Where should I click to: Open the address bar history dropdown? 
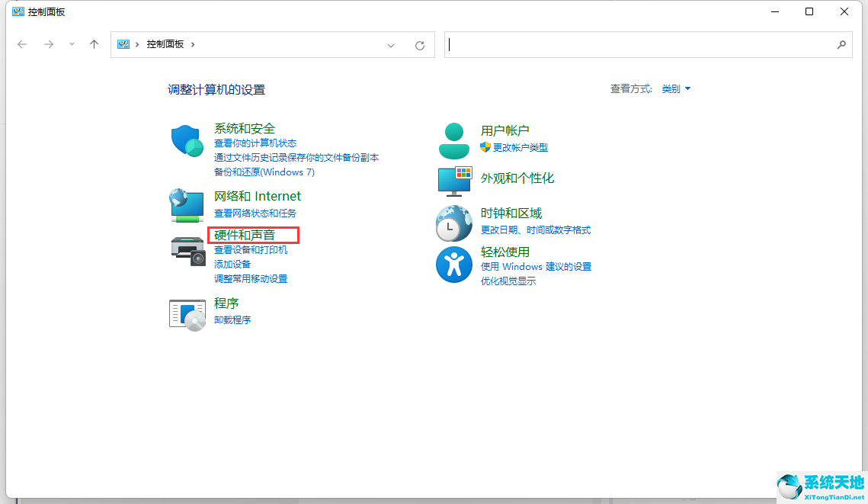391,44
